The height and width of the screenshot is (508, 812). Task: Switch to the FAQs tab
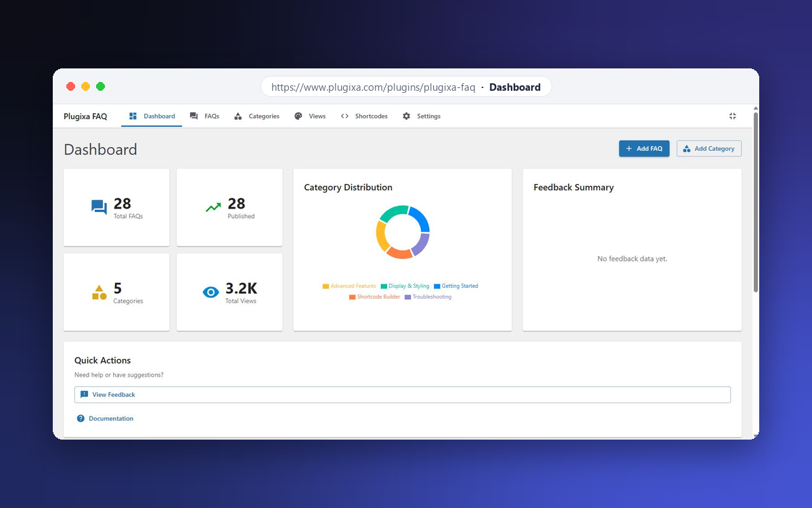pos(204,116)
